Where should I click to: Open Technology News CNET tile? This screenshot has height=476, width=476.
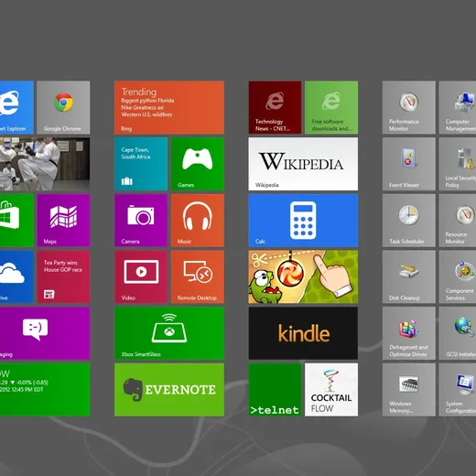coord(275,107)
